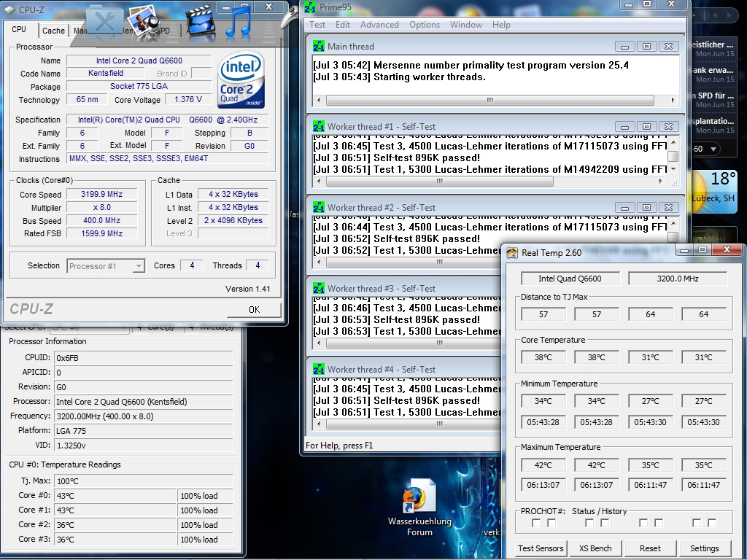Viewport: 747px width, 560px height.
Task: Click the Core #0 43°C temperature reading
Action: (x=115, y=496)
